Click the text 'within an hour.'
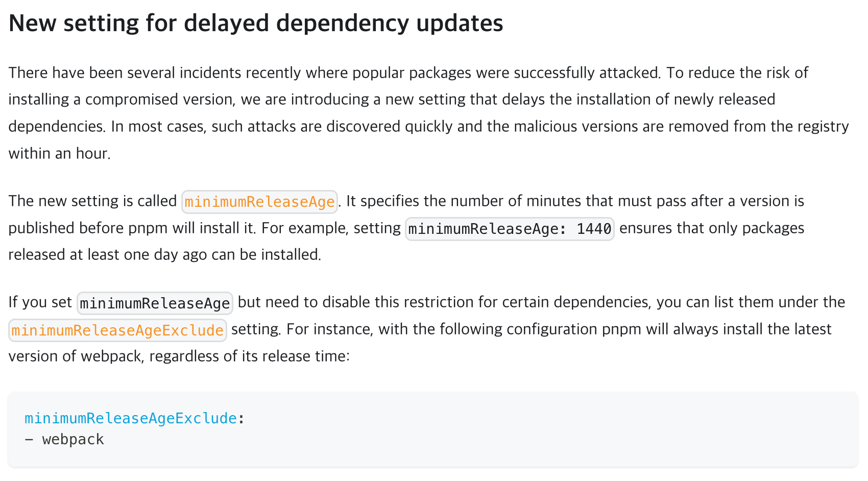The height and width of the screenshot is (481, 868). (x=59, y=153)
